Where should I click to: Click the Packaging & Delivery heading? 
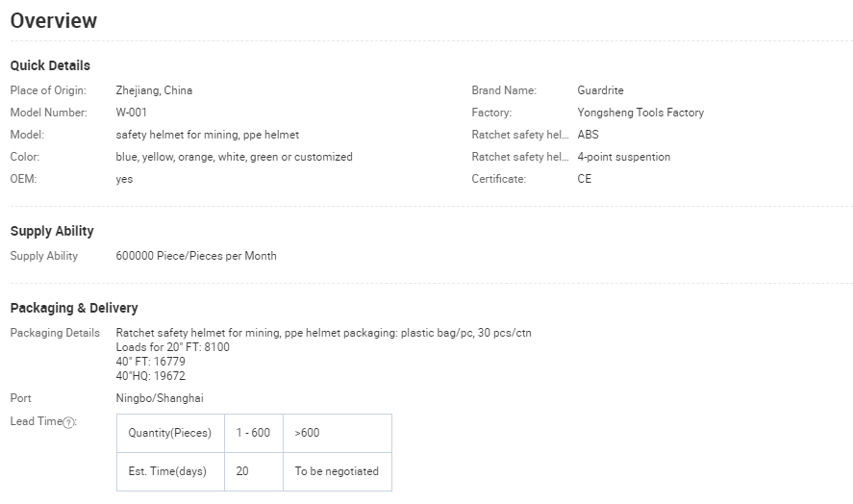pyautogui.click(x=74, y=308)
